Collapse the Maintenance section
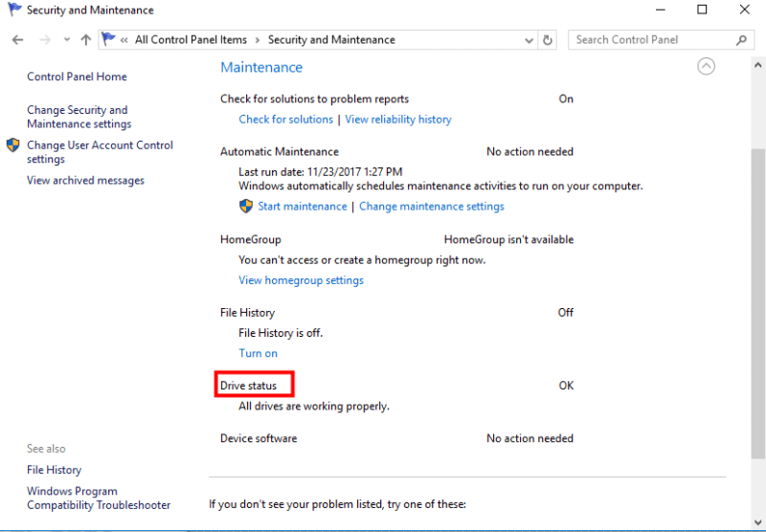 coord(706,66)
